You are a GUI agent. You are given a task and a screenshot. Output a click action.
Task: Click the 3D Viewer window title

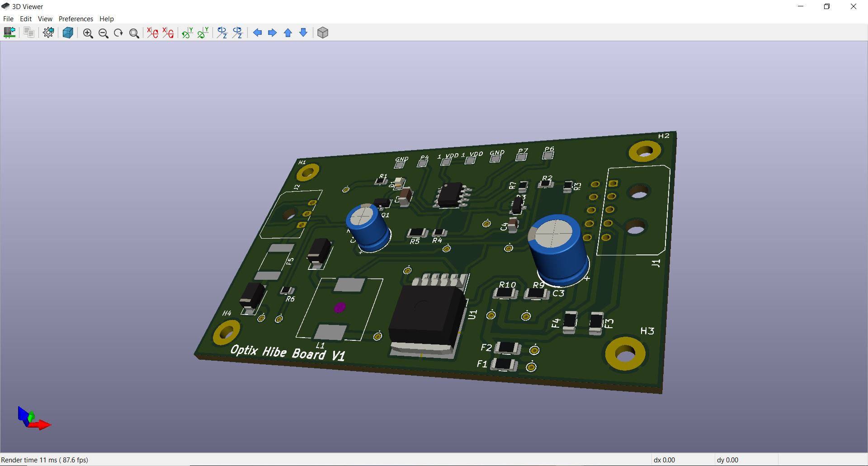click(28, 6)
